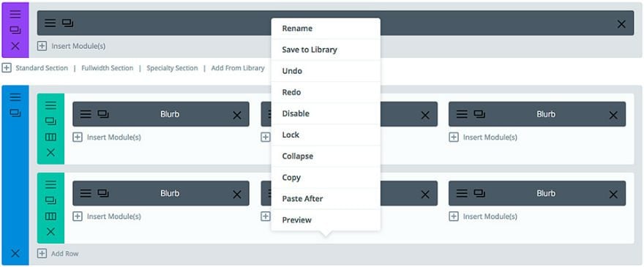The width and height of the screenshot is (644, 267).
Task: Delete the first green row
Action: [50, 152]
